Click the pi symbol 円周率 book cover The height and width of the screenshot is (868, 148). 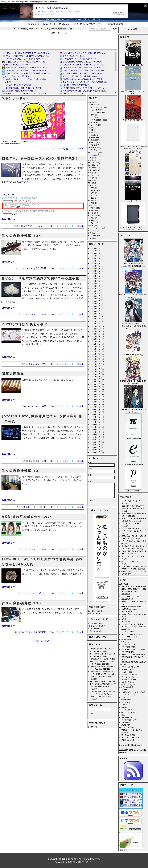[x=133, y=426]
